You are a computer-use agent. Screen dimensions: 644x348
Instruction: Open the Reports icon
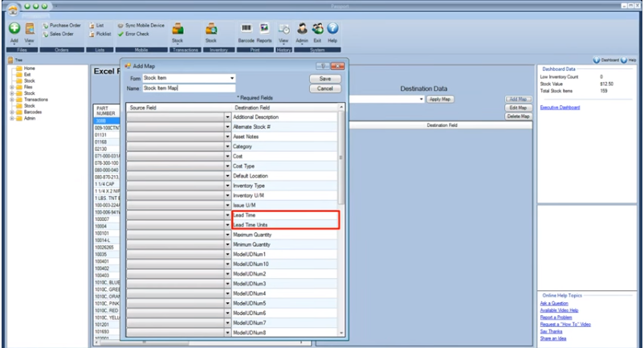[x=264, y=28]
